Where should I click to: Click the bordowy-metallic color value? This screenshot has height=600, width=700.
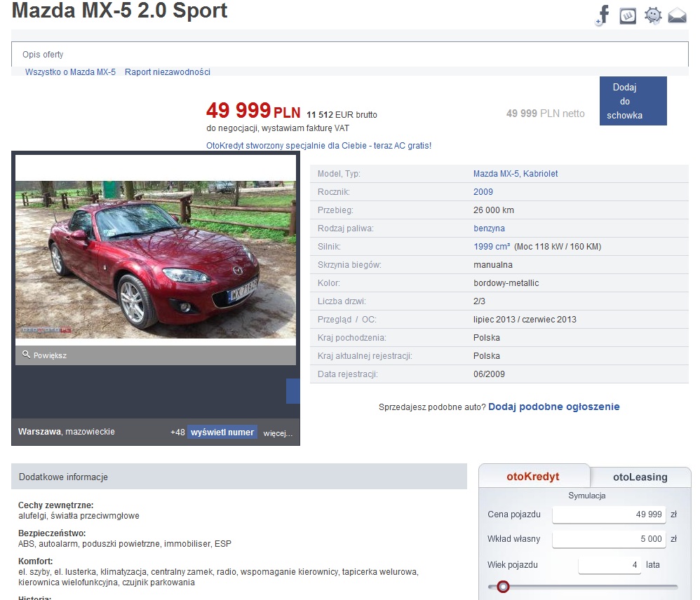(x=506, y=282)
